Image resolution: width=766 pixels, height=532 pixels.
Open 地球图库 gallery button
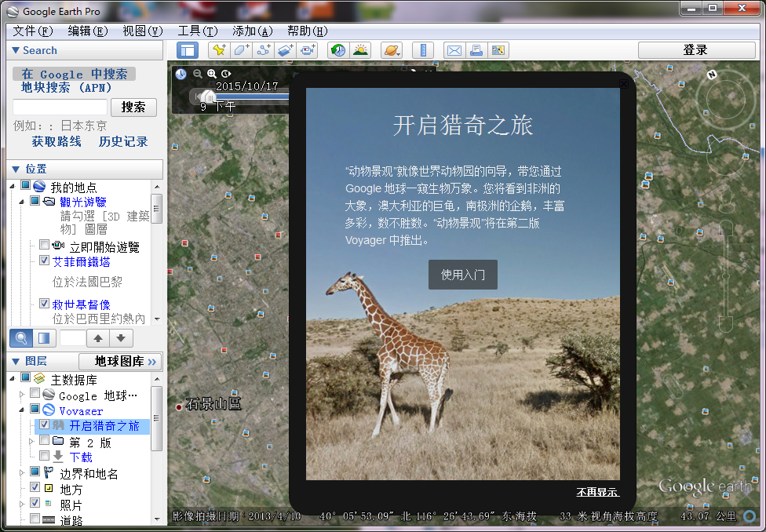[120, 362]
